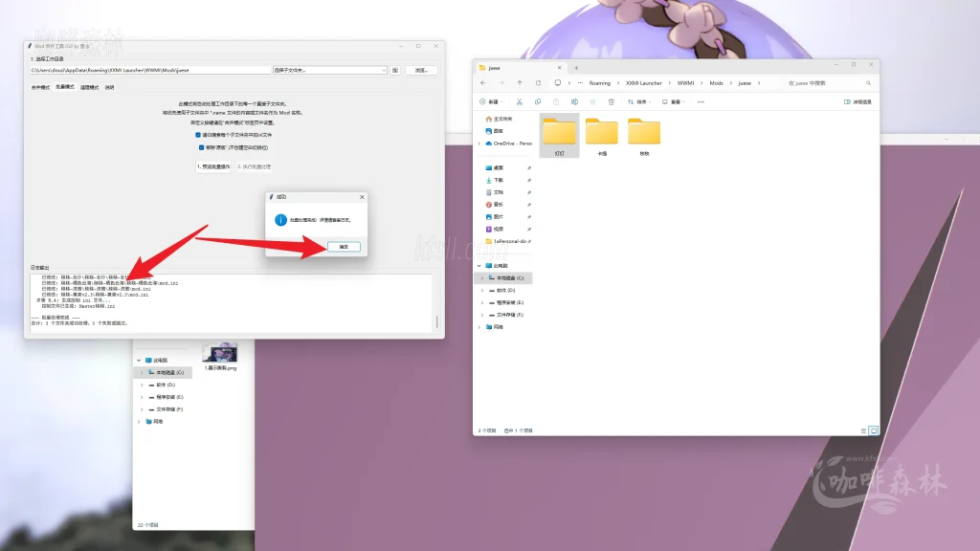Viewport: 980px width, 551px height.
Task: Click the 浏览 browse button
Action: pyautogui.click(x=421, y=70)
